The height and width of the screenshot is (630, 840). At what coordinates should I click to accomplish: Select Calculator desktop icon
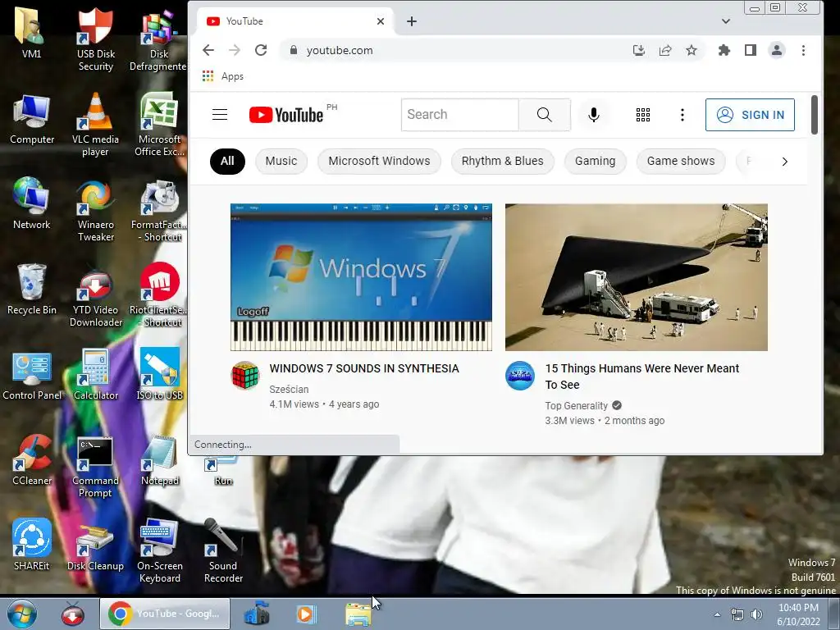coord(95,375)
